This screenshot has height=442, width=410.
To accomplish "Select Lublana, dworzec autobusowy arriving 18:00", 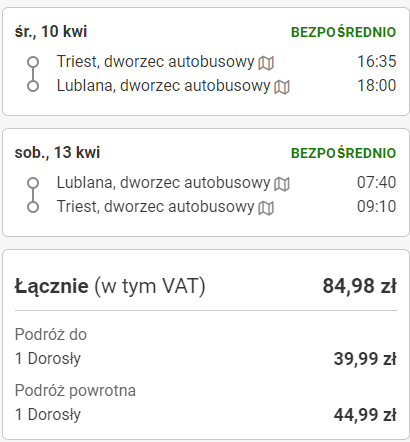I will (163, 86).
